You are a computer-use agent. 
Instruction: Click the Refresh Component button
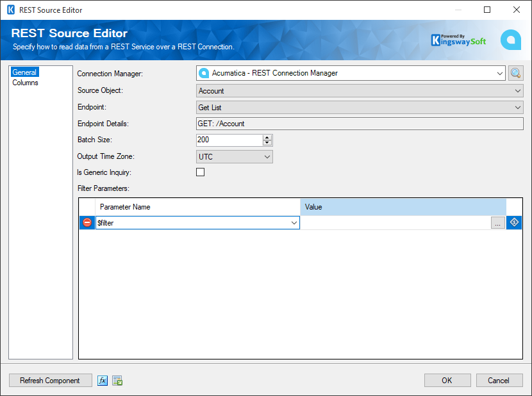click(50, 380)
